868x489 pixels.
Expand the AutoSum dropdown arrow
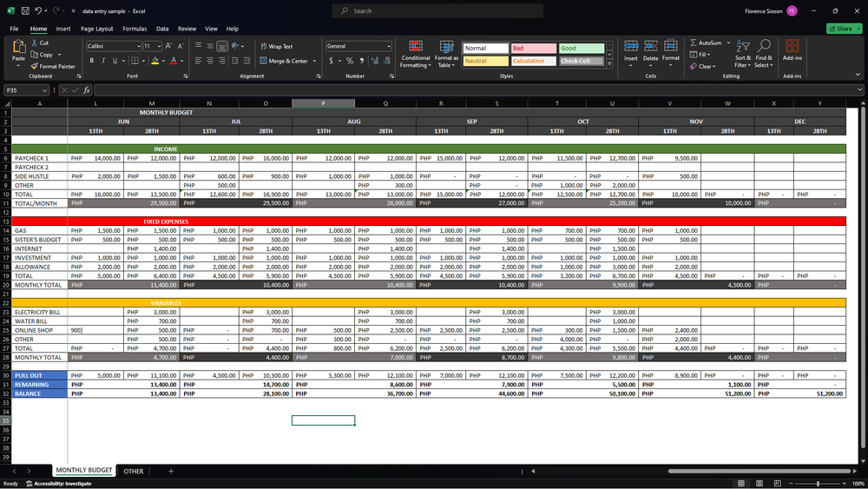pyautogui.click(x=728, y=43)
